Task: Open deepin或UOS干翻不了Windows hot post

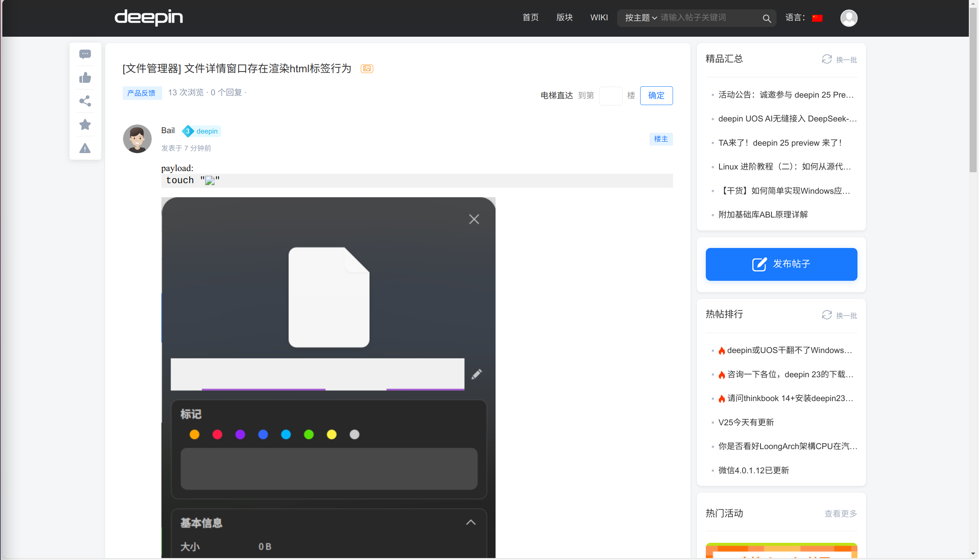Action: click(789, 351)
